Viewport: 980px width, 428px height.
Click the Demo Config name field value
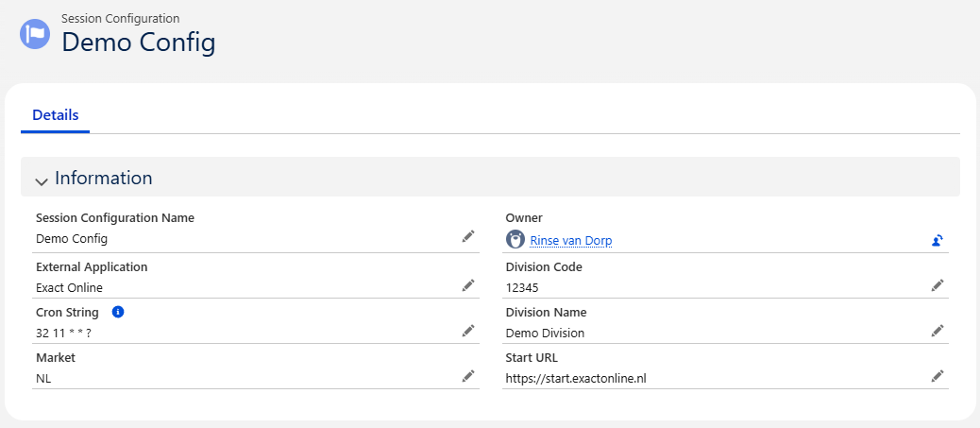coord(72,239)
